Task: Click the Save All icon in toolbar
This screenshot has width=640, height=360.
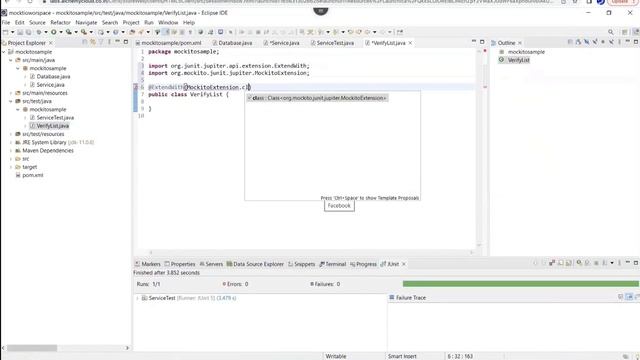Action: tap(28, 32)
